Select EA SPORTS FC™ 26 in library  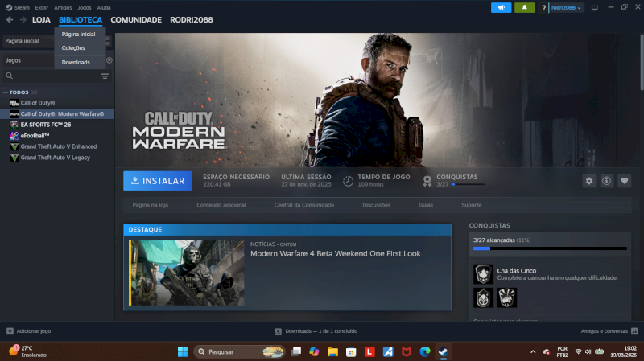[57, 125]
